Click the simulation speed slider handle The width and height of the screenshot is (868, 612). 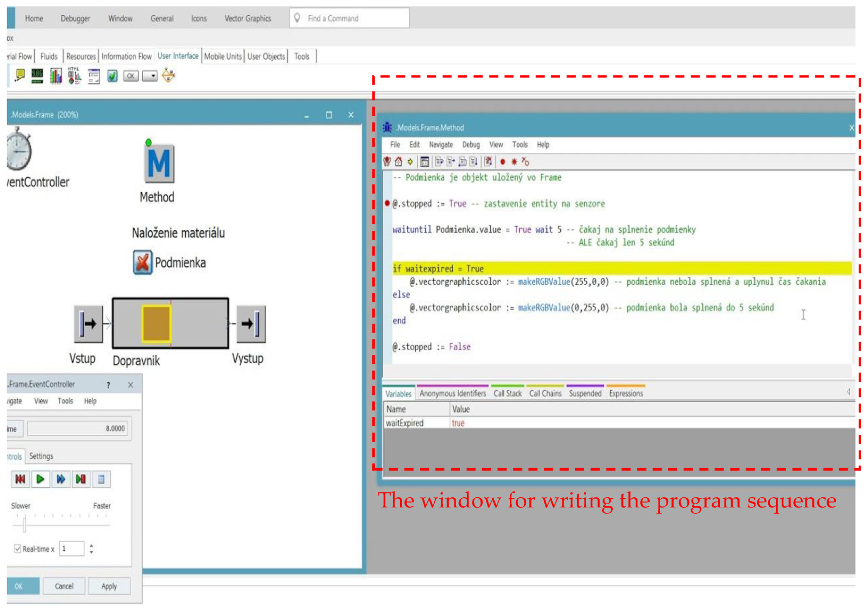(24, 525)
